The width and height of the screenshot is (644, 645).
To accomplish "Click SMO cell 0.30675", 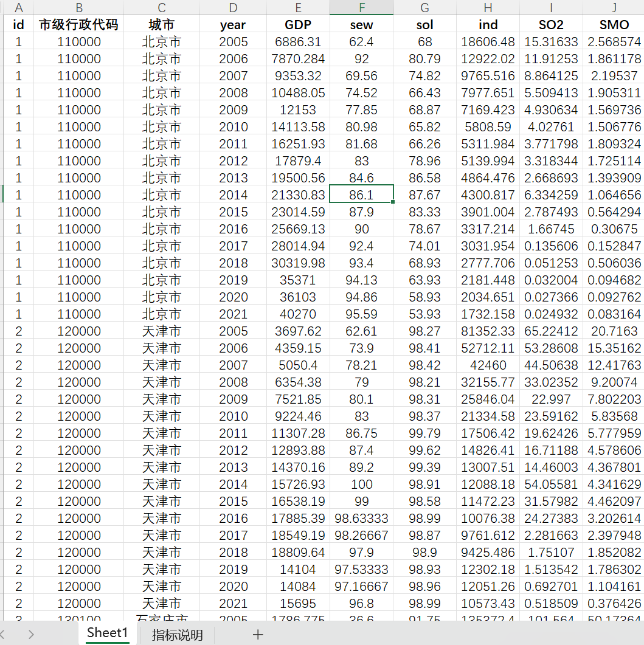I will click(x=614, y=229).
